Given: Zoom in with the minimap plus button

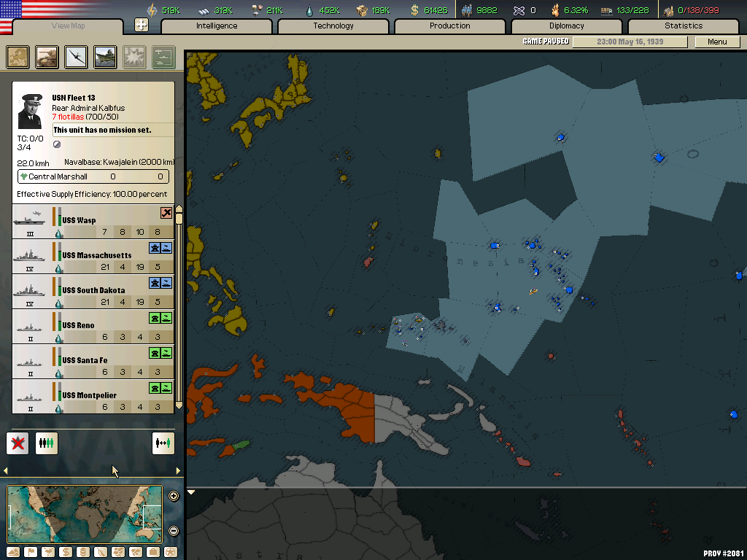Looking at the screenshot, I should click(x=174, y=496).
